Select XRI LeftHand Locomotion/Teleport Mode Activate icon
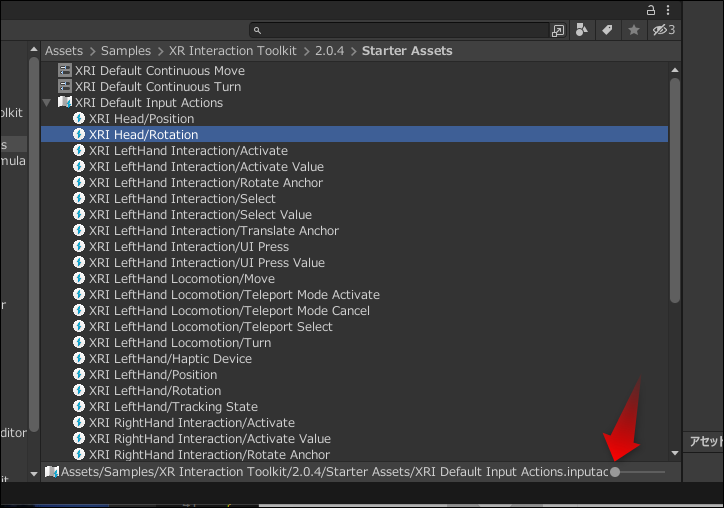The width and height of the screenshot is (724, 508). coord(79,294)
